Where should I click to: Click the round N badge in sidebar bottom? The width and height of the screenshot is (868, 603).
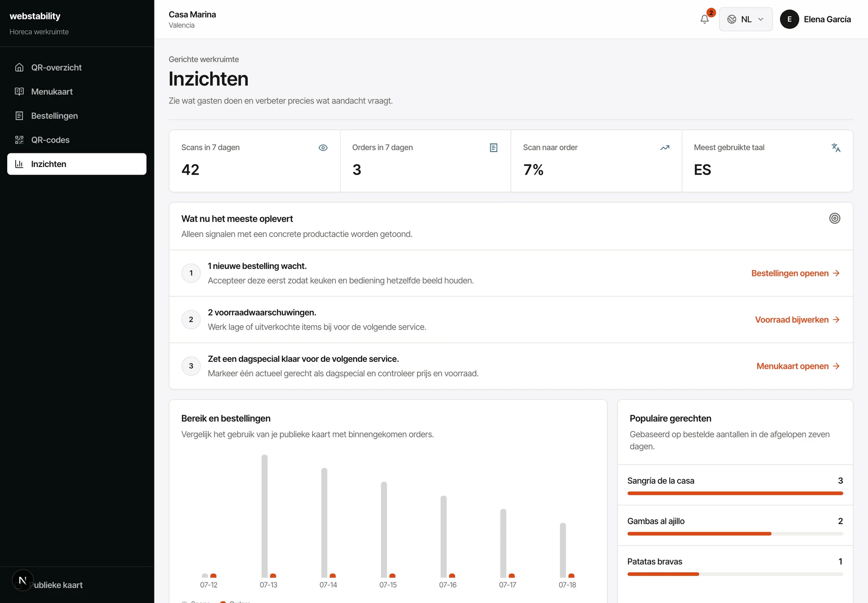[x=23, y=580]
